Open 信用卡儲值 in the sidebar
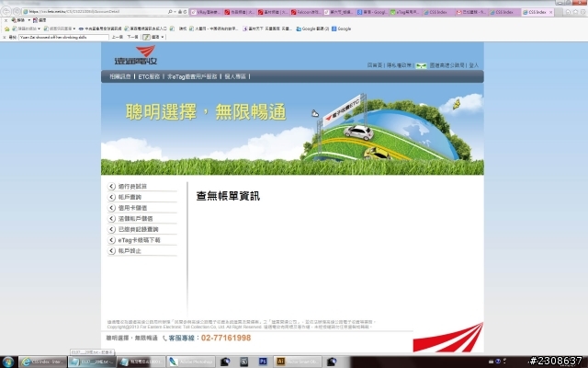This screenshot has height=368, width=588. pos(132,208)
